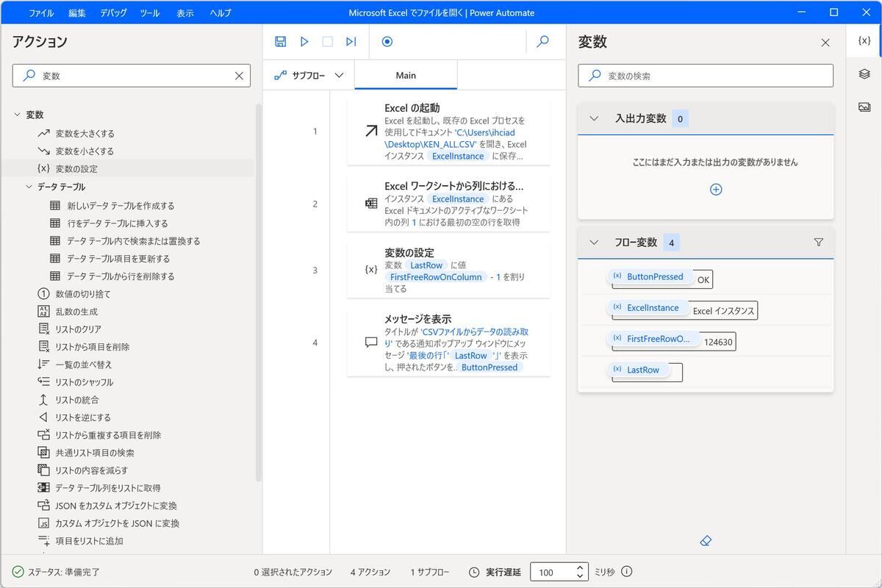Open flow search with magnifier icon

[x=543, y=42]
